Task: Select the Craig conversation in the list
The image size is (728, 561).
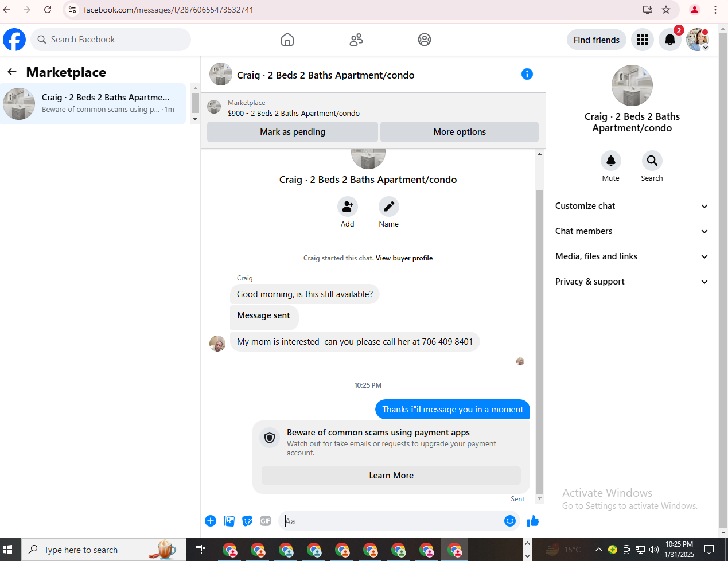Action: [x=94, y=103]
